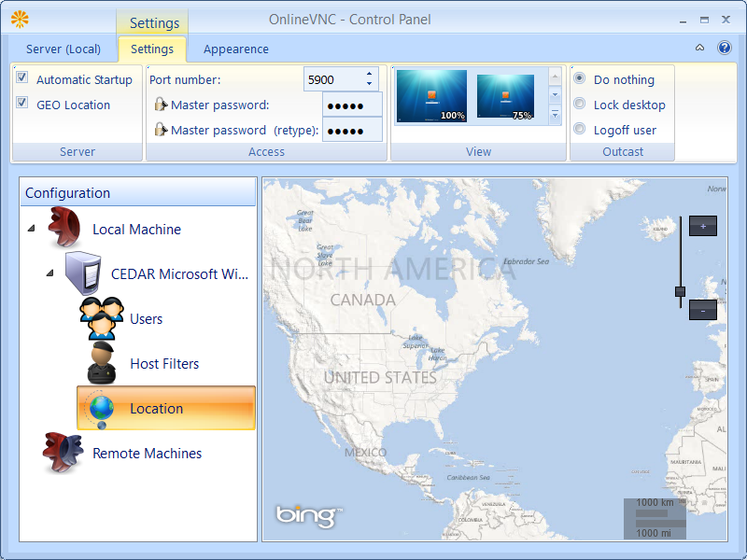Switch to the Appearence tab
The width and height of the screenshot is (747, 560).
pyautogui.click(x=236, y=49)
